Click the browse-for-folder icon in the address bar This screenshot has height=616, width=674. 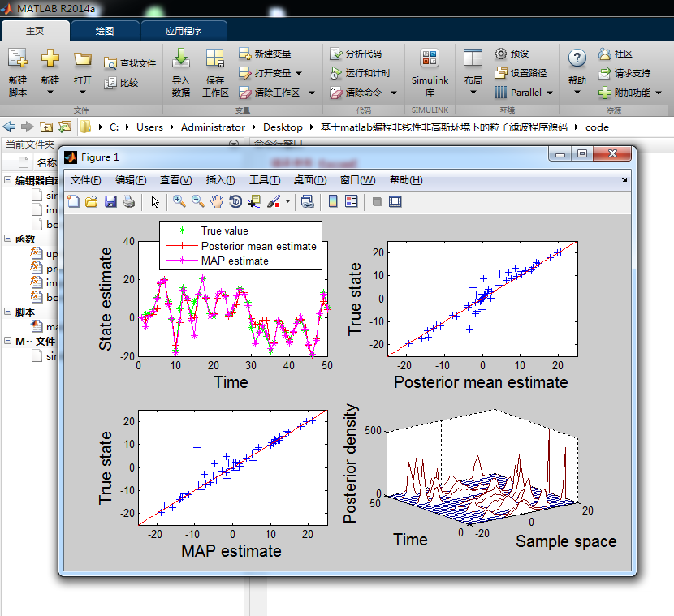[65, 127]
